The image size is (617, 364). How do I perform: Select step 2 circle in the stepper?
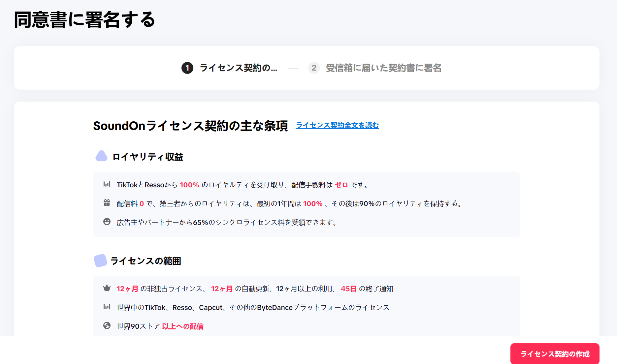coord(314,68)
